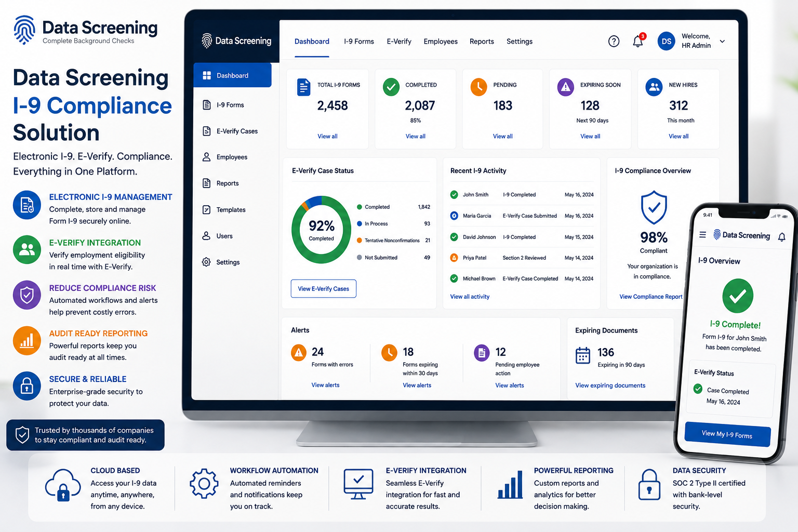Tap the phone's Case Completed check icon
The image size is (798, 532).
coord(698,389)
